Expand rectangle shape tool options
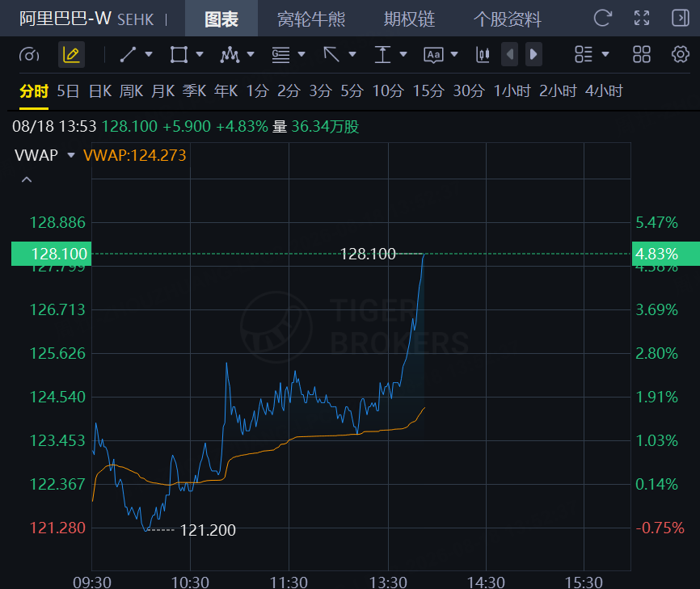Viewport: 700px width, 589px height. coord(200,54)
